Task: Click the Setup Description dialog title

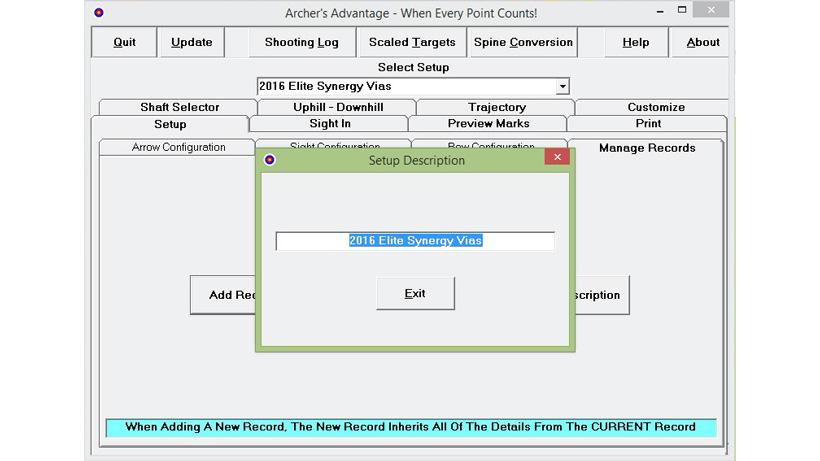Action: click(x=416, y=160)
